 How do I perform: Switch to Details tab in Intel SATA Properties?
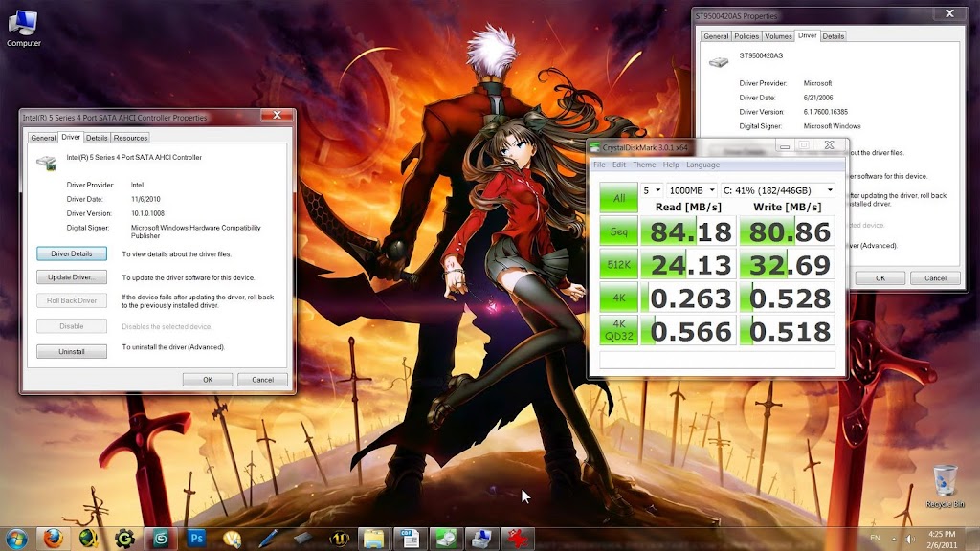(x=97, y=138)
